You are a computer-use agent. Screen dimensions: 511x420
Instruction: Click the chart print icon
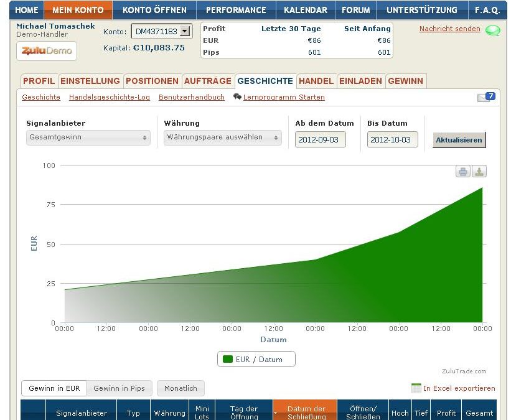coord(462,172)
